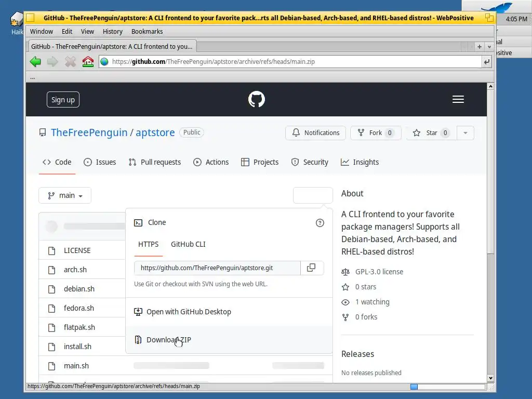The image size is (532, 399).
Task: Open the GitHub hamburger menu
Action: point(458,99)
